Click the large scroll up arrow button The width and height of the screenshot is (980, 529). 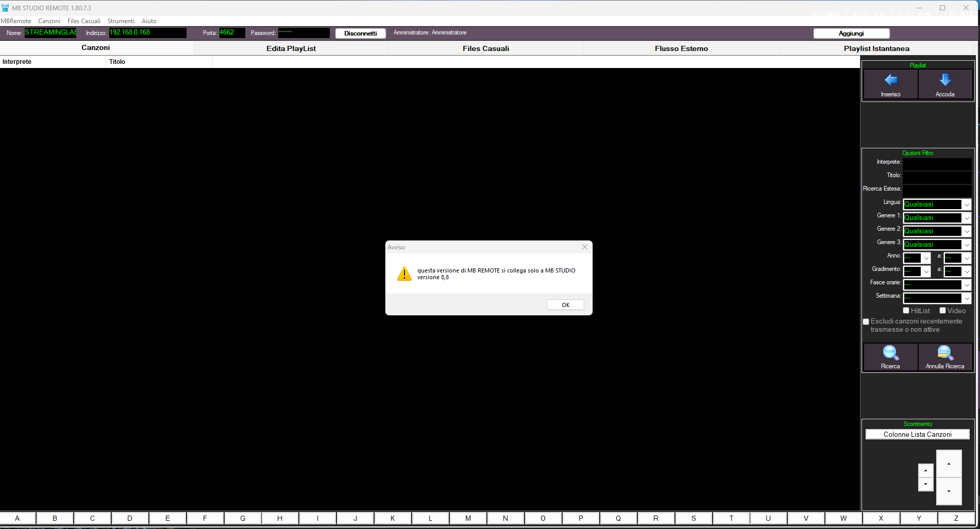click(949, 464)
